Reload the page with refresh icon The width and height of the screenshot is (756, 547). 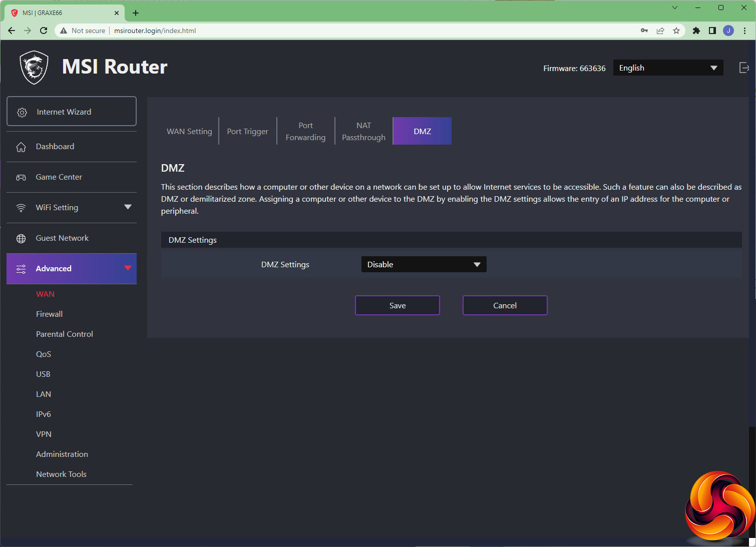(44, 31)
